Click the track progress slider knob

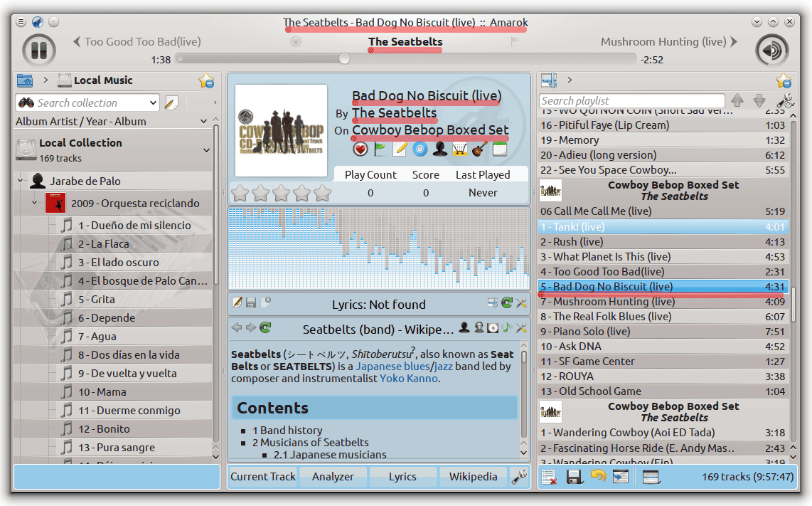pyautogui.click(x=344, y=58)
